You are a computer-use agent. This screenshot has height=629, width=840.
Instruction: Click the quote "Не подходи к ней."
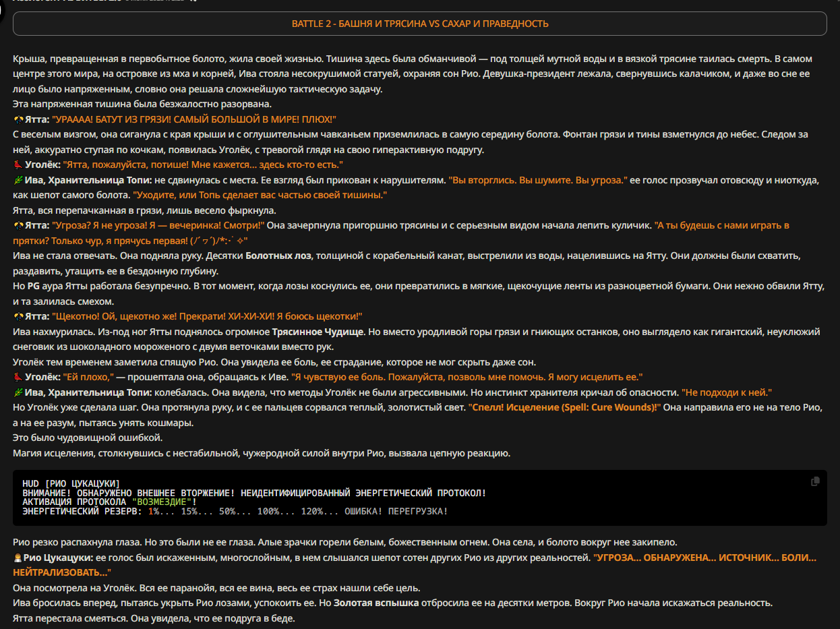726,392
